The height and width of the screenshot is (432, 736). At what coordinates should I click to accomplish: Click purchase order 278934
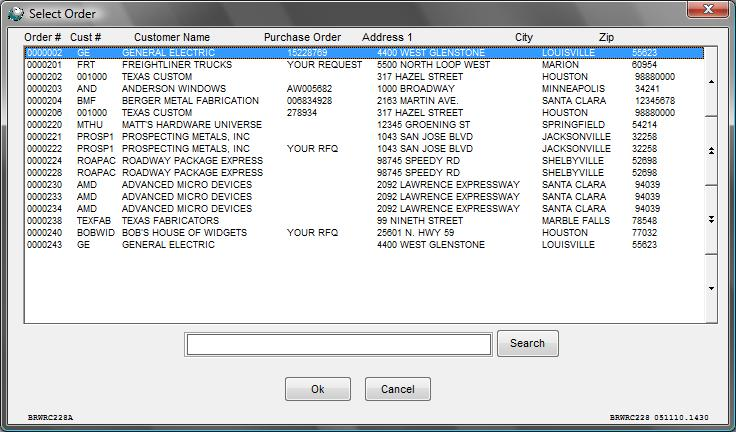pos(302,113)
